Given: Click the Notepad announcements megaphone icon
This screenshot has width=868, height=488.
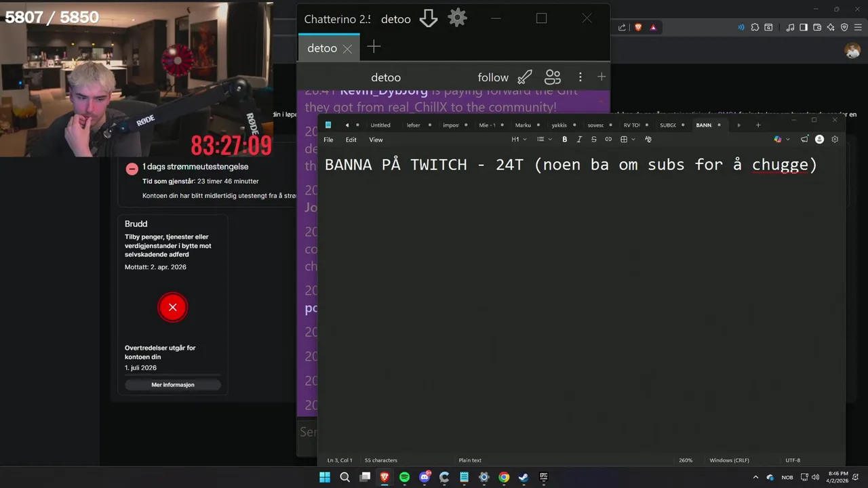Looking at the screenshot, I should click(x=804, y=140).
